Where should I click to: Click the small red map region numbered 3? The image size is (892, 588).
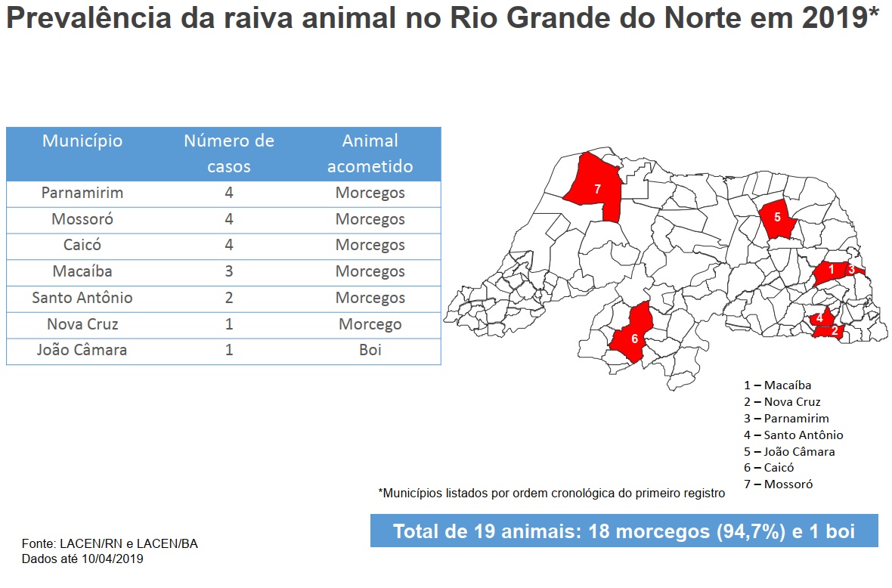coord(853,268)
